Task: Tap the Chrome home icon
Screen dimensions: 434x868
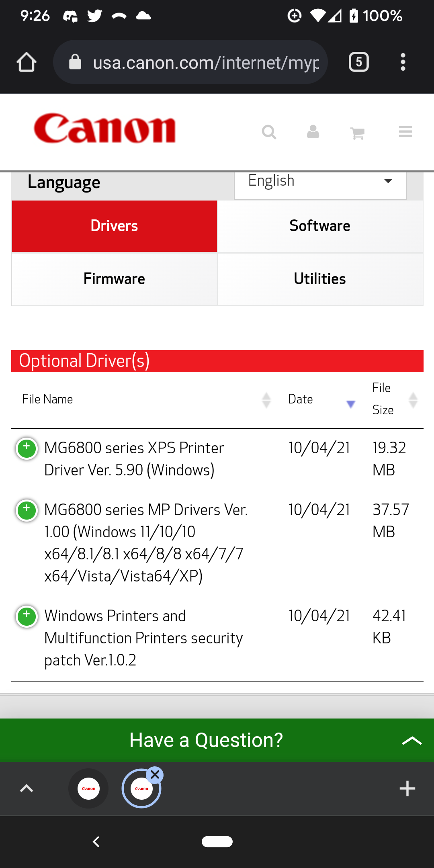Action: 27,62
